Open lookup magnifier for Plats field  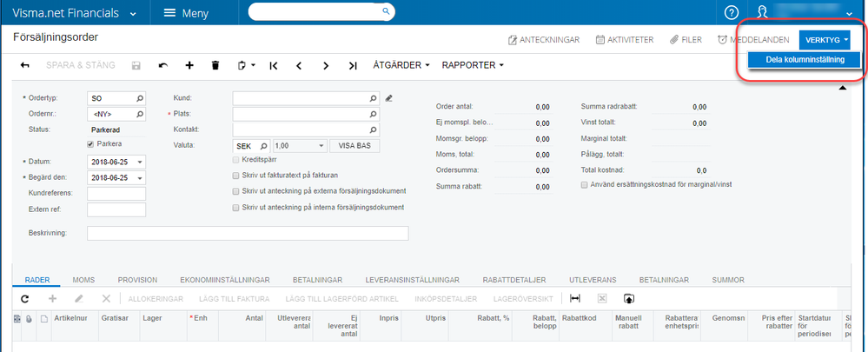374,114
